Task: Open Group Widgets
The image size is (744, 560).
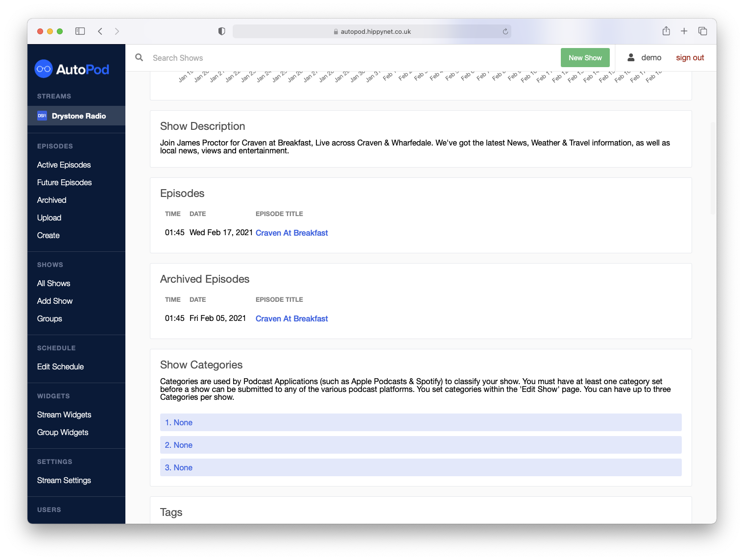Action: point(63,432)
